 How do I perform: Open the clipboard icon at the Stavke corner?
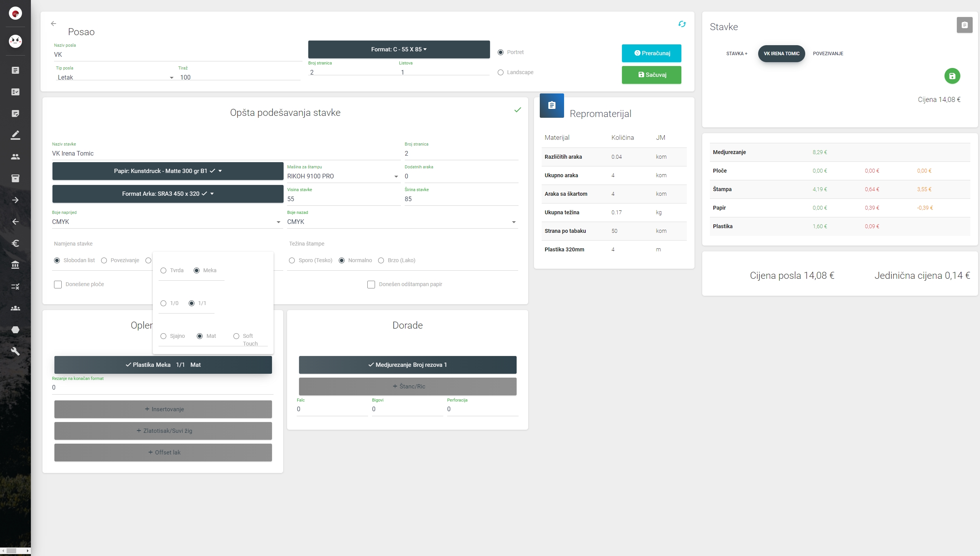tap(964, 25)
